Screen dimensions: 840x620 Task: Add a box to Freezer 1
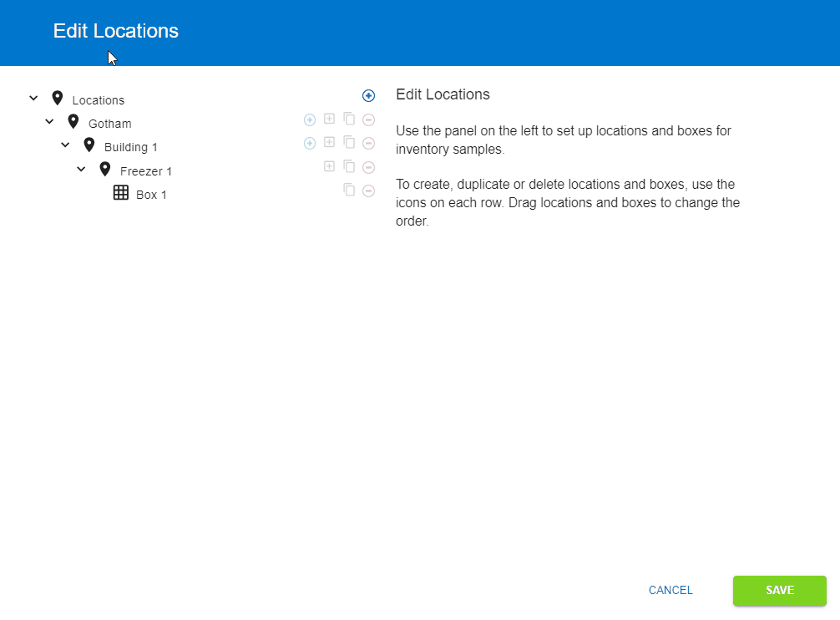tap(330, 166)
